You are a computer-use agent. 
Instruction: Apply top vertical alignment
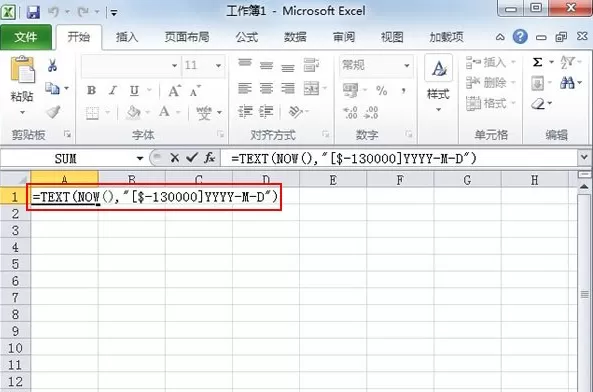point(245,63)
